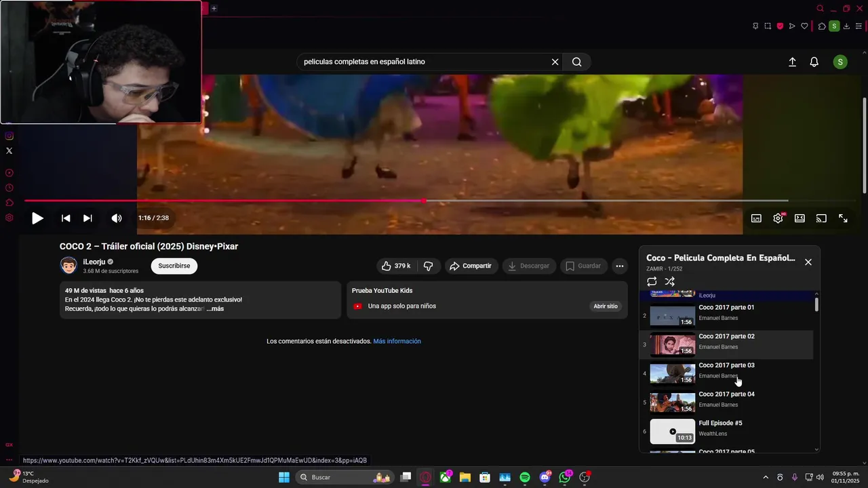Open the Opera tab search magnifier
868x488 pixels.
tap(820, 9)
